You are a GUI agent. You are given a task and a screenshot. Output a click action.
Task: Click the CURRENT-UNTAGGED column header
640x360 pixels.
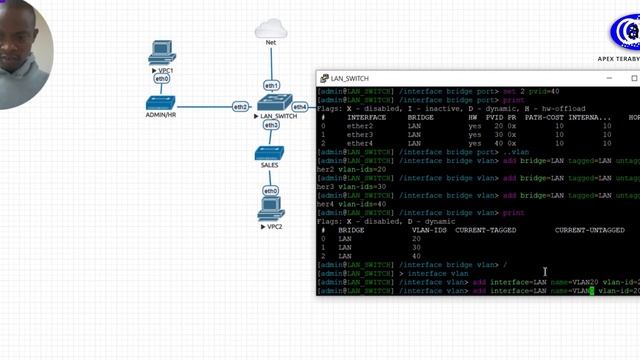coord(590,230)
